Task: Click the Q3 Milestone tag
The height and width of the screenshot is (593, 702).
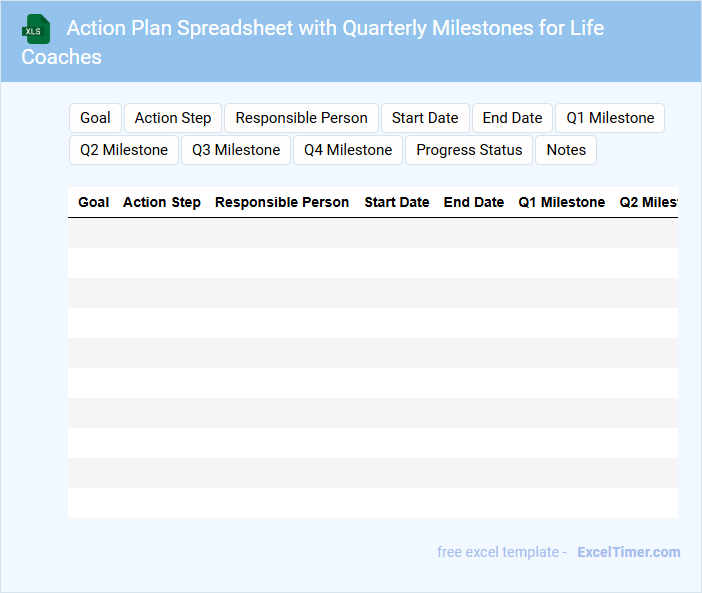Action: [x=236, y=150]
